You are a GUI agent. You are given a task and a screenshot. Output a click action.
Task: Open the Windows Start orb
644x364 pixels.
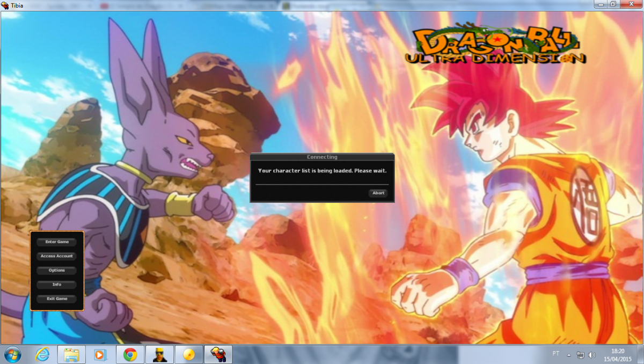point(13,354)
